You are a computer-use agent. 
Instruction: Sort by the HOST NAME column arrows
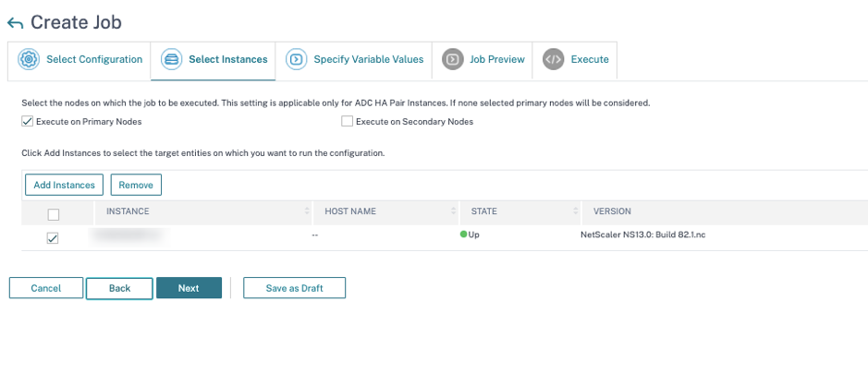454,211
